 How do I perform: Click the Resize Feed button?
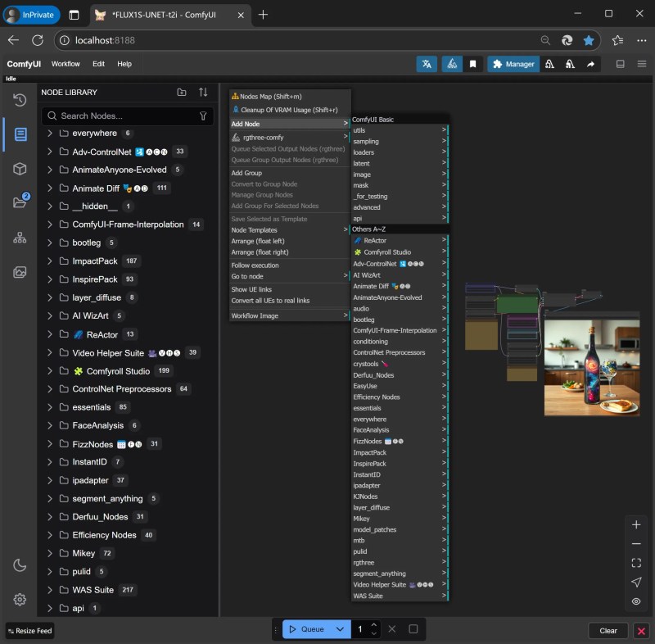(x=29, y=631)
